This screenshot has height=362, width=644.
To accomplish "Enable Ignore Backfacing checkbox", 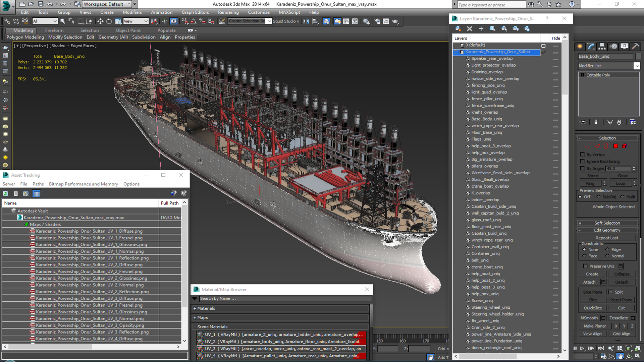I will (583, 161).
